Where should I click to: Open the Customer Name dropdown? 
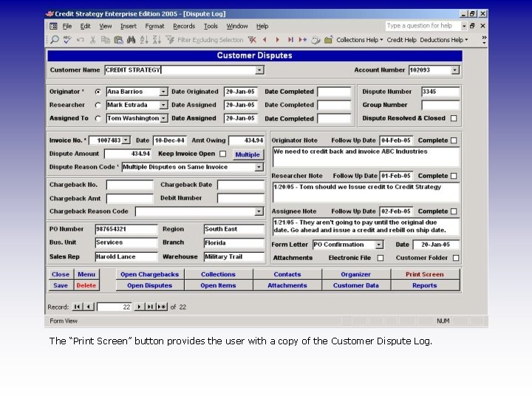[259, 70]
